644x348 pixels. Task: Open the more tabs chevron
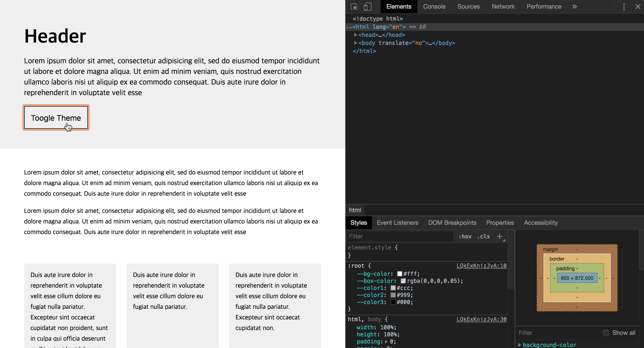pyautogui.click(x=575, y=7)
